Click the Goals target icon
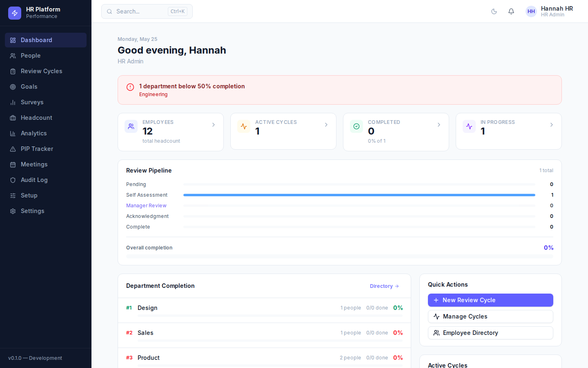Screen dimensions: 588x368 13,87
